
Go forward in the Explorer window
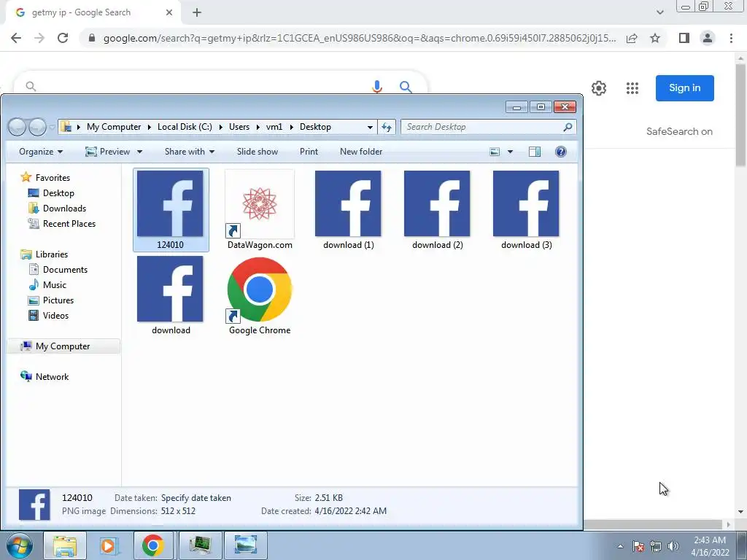point(37,127)
